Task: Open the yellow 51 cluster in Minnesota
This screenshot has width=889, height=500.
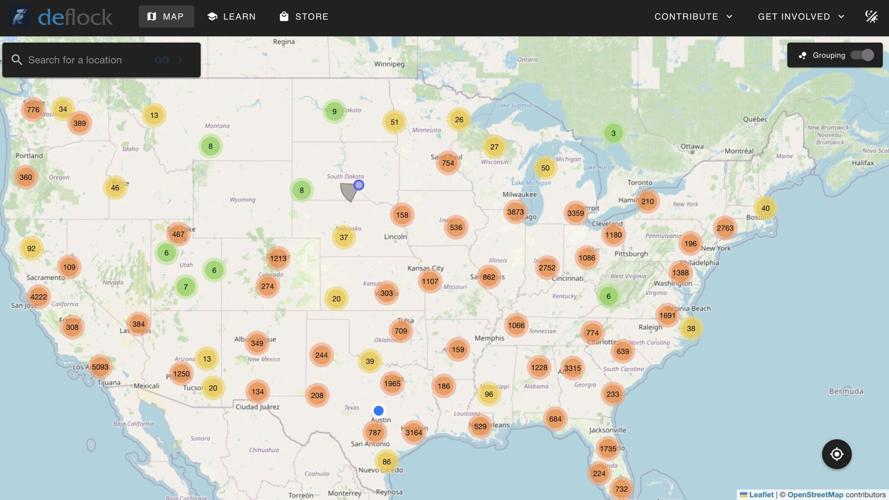Action: pos(395,122)
